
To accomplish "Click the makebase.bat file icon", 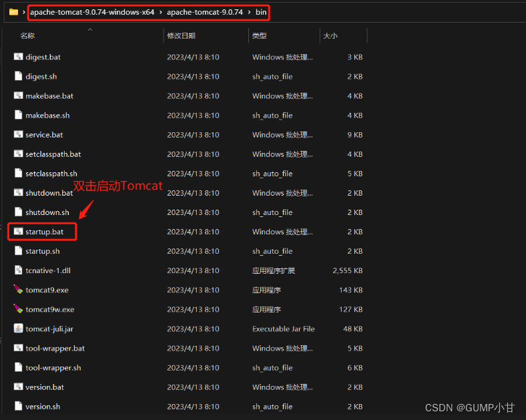I will click(18, 95).
